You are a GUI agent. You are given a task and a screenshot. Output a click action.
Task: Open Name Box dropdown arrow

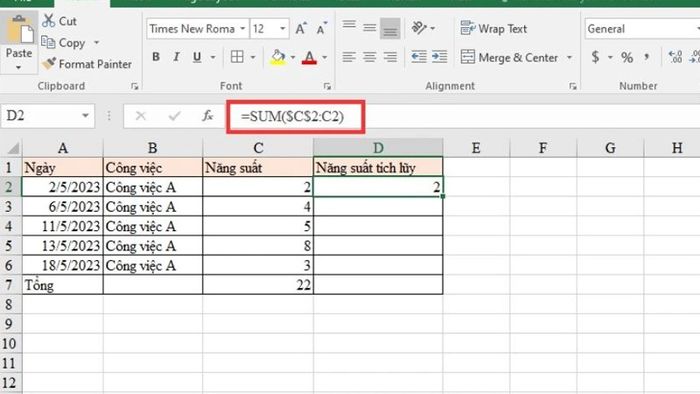pyautogui.click(x=85, y=116)
